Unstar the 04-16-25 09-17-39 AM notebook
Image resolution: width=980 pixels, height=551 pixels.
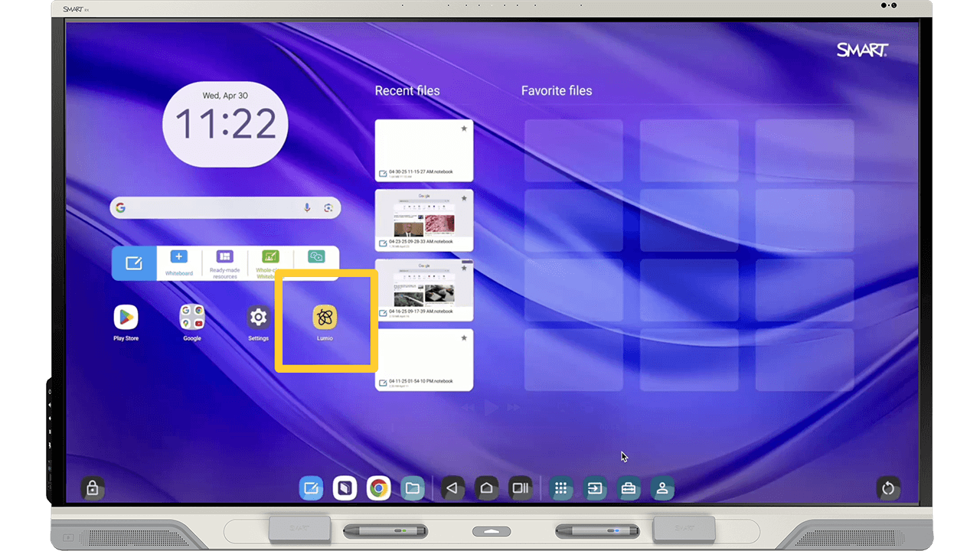(464, 268)
